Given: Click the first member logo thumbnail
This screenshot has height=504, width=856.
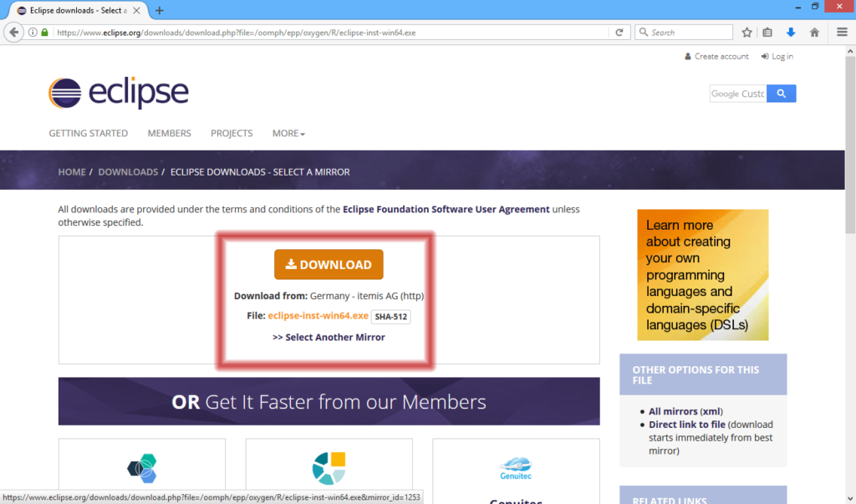Looking at the screenshot, I should click(142, 468).
